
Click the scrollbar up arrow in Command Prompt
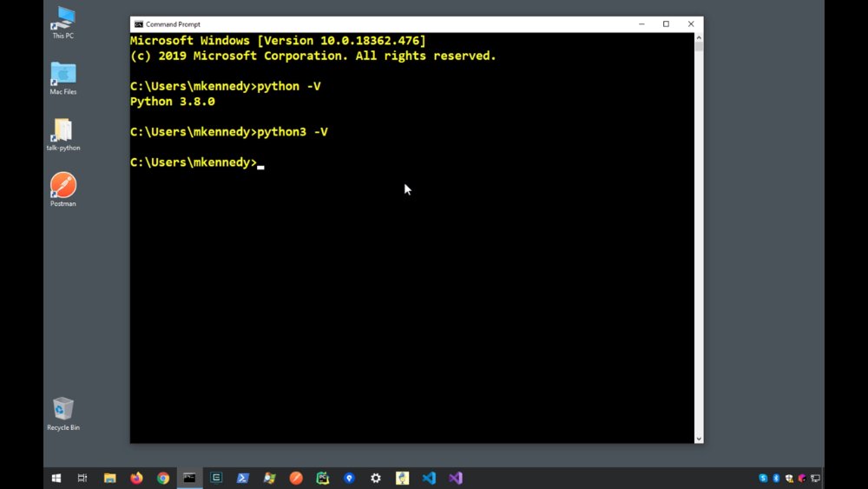click(699, 37)
